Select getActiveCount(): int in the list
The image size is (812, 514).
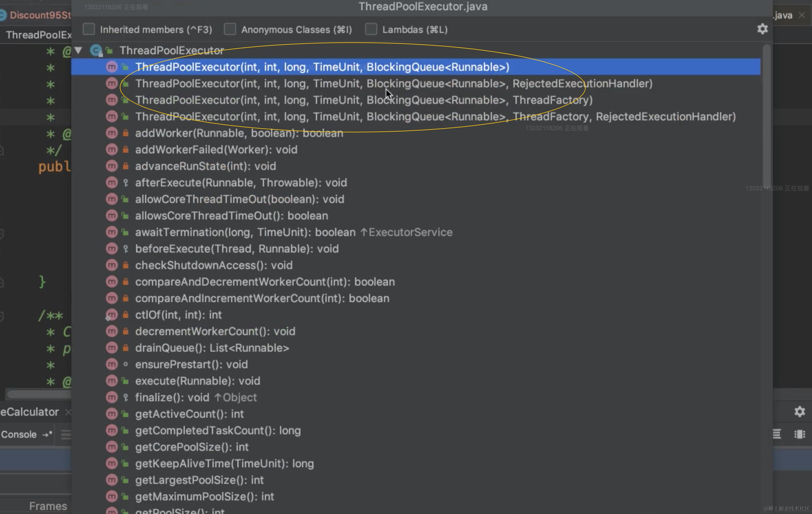click(189, 414)
